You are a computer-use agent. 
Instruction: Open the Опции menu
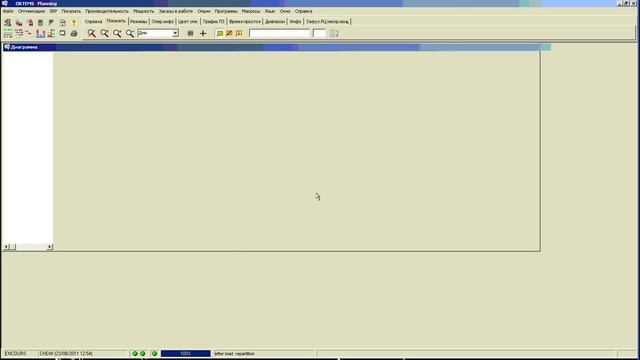204,11
